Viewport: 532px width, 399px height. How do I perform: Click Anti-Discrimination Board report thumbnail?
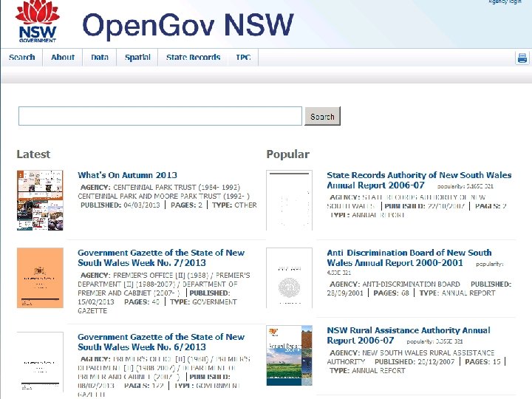(289, 278)
